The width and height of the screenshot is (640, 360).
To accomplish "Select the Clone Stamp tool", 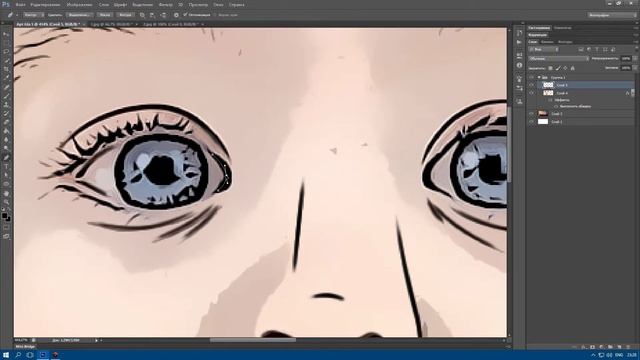I will pyautogui.click(x=6, y=104).
